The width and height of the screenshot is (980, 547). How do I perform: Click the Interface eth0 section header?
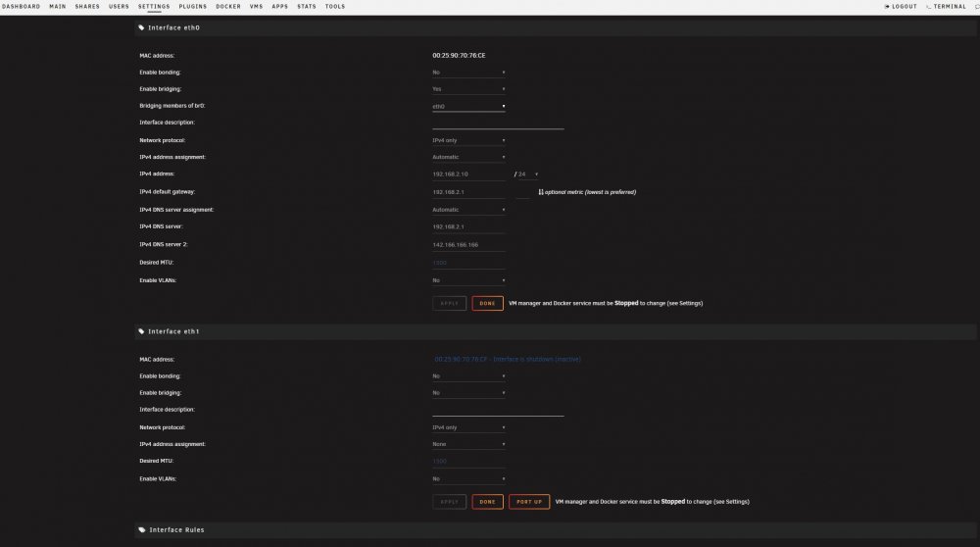pos(555,27)
